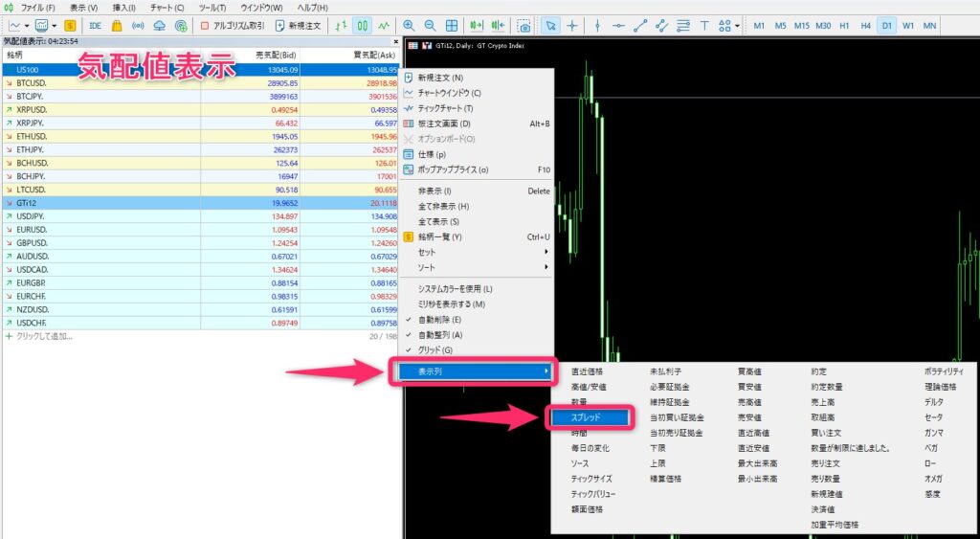This screenshot has width=980, height=539.
Task: Open the shapes tool dropdown arrow
Action: coord(738,25)
